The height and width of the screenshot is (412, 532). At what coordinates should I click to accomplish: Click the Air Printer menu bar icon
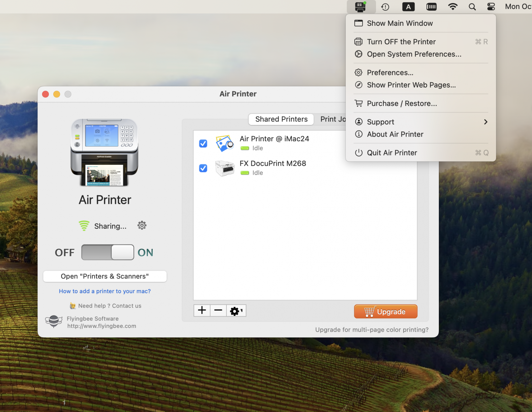(x=361, y=7)
